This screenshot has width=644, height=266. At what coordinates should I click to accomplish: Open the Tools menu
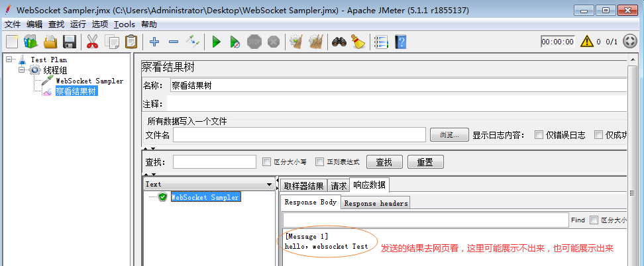[125, 24]
